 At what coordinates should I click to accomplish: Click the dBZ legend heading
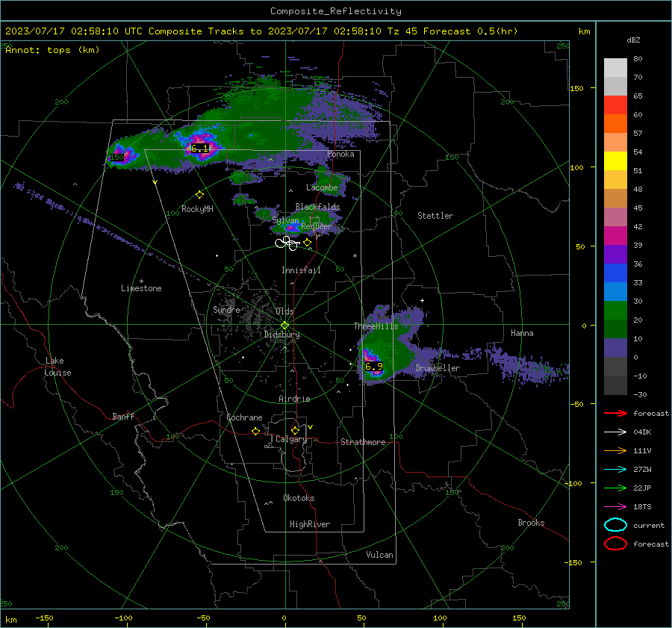tap(633, 40)
